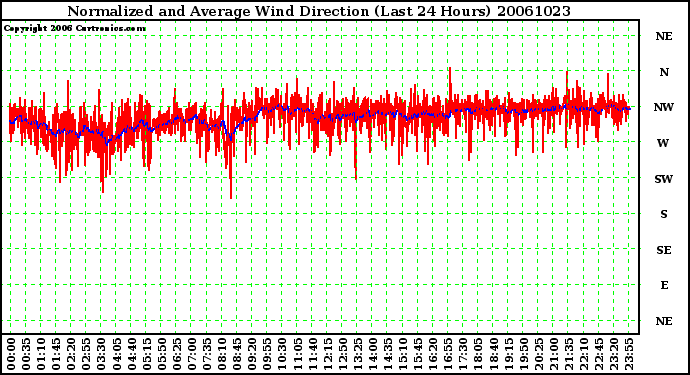
Task: Click the 23:20 time label
Action: click(x=613, y=354)
